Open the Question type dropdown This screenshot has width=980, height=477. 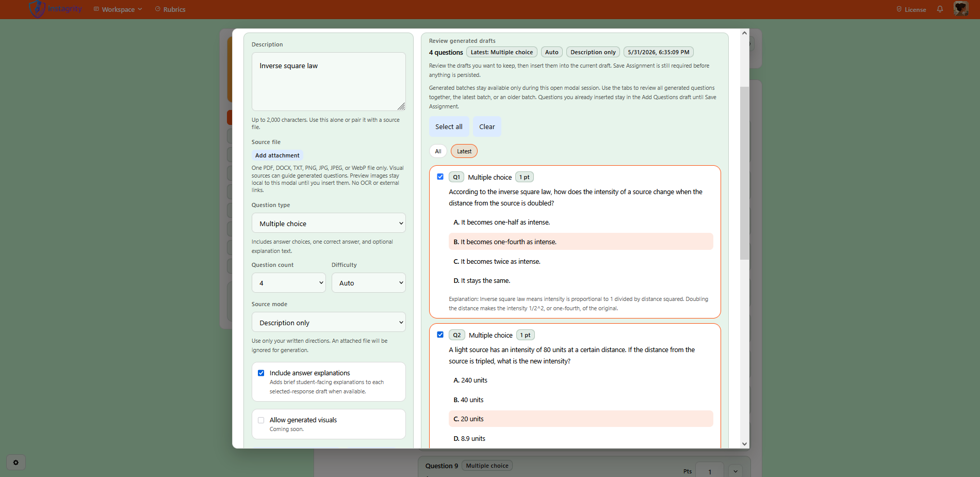[329, 224]
